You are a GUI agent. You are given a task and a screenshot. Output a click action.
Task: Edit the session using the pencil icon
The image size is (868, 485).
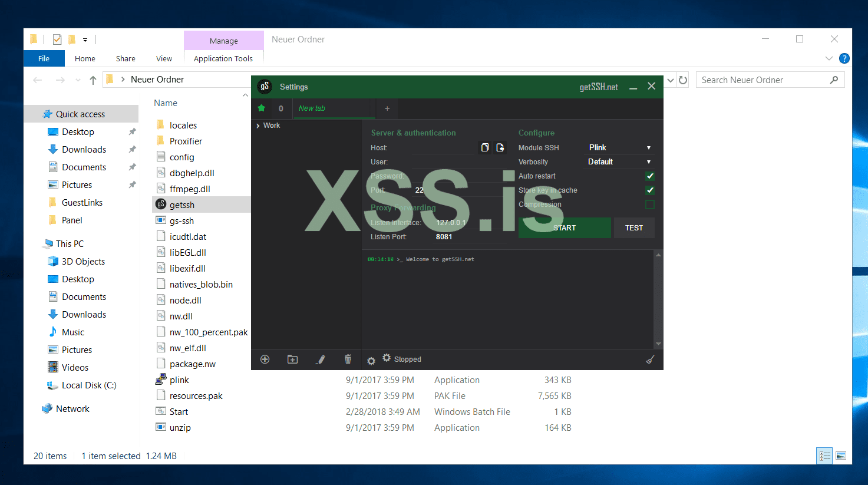321,359
